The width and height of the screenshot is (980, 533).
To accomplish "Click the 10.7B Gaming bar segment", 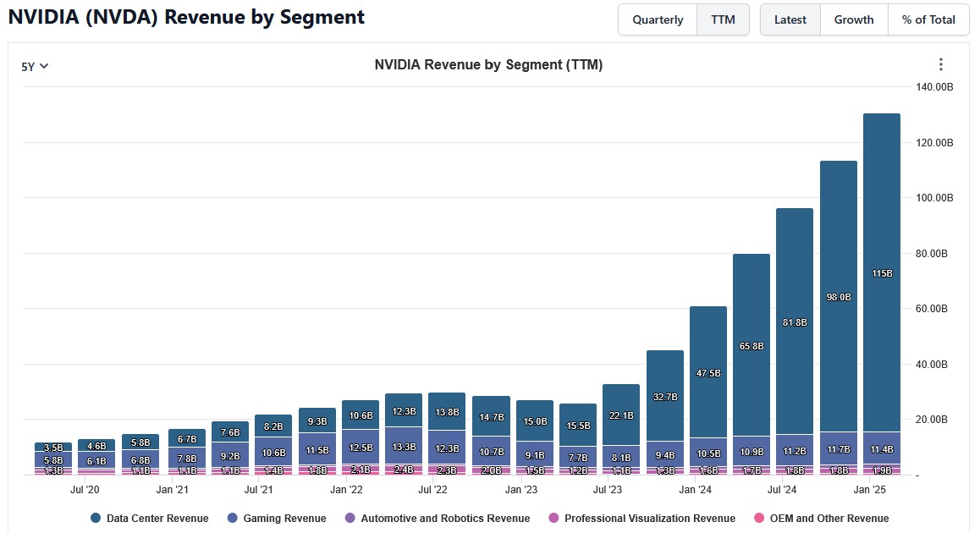I will pos(491,451).
